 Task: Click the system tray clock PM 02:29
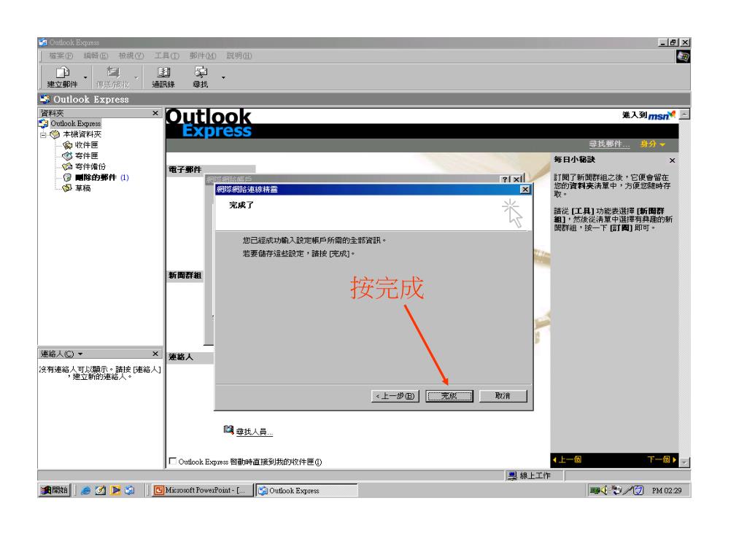coord(667,491)
